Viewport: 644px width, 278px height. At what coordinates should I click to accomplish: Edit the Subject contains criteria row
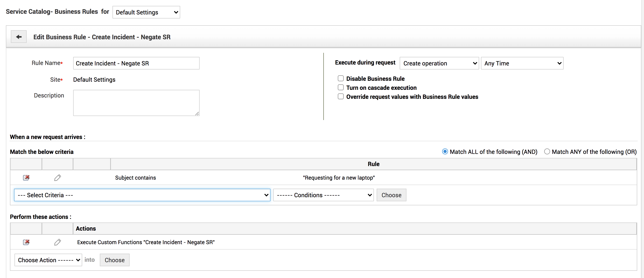(58, 178)
